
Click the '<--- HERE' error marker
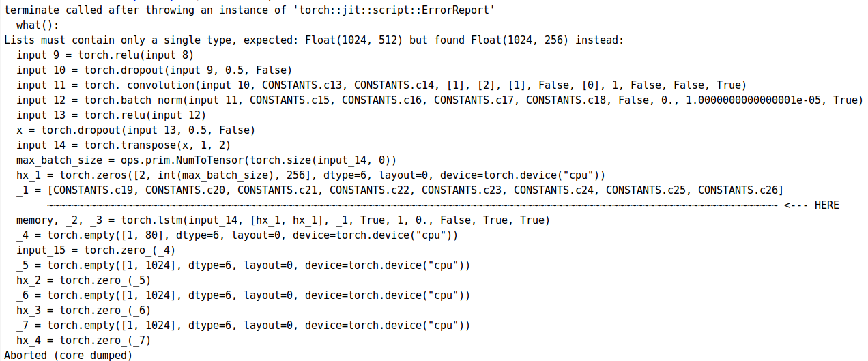click(811, 205)
